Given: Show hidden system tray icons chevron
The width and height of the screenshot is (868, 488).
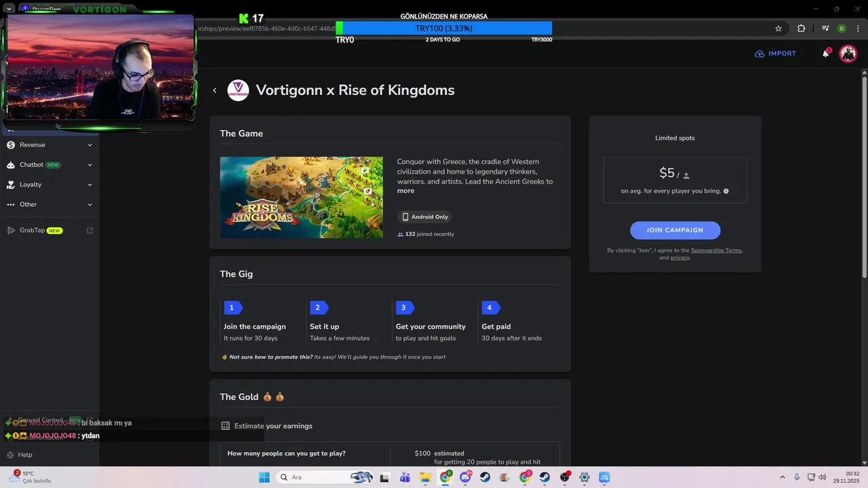Looking at the screenshot, I should pos(782,477).
